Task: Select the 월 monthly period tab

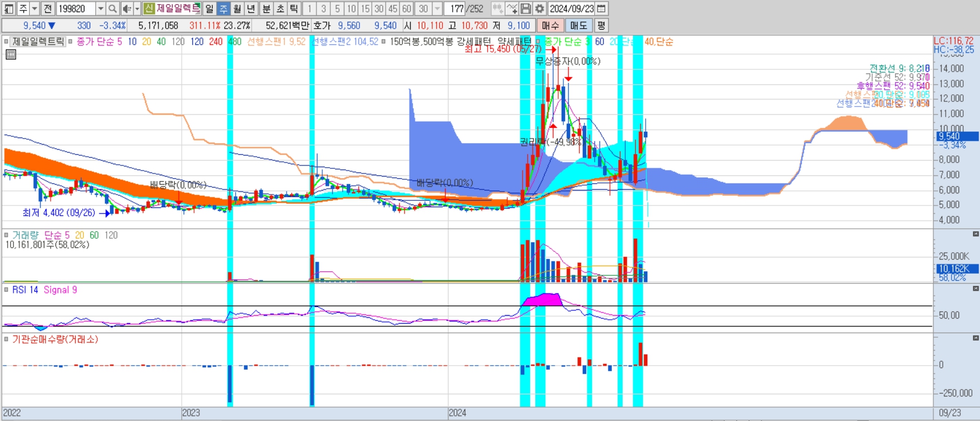Action: pos(237,9)
